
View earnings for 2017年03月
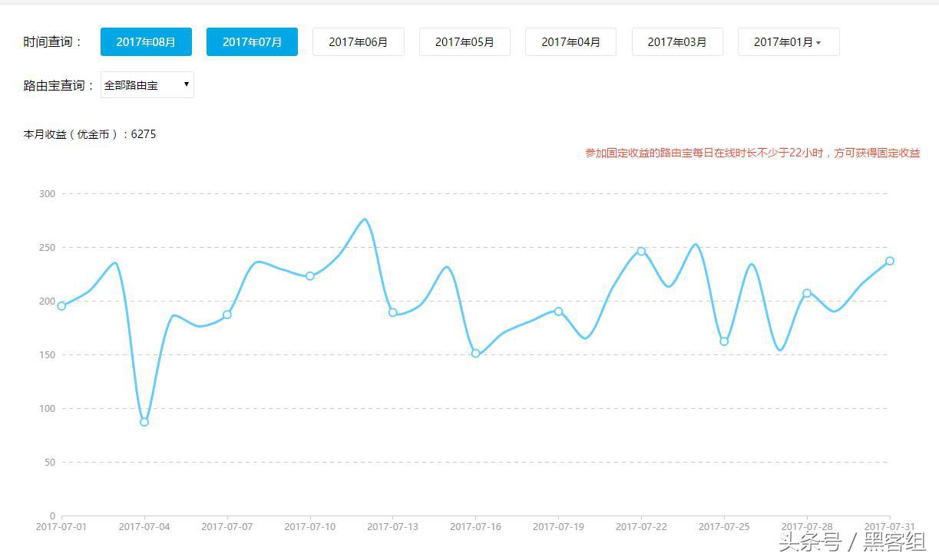pyautogui.click(x=676, y=41)
